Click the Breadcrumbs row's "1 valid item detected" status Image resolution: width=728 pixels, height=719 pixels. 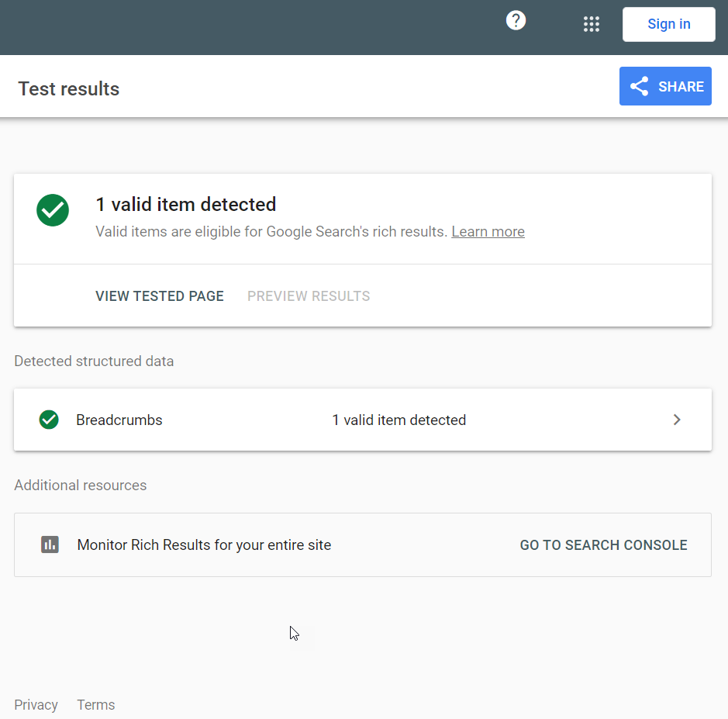(x=399, y=420)
